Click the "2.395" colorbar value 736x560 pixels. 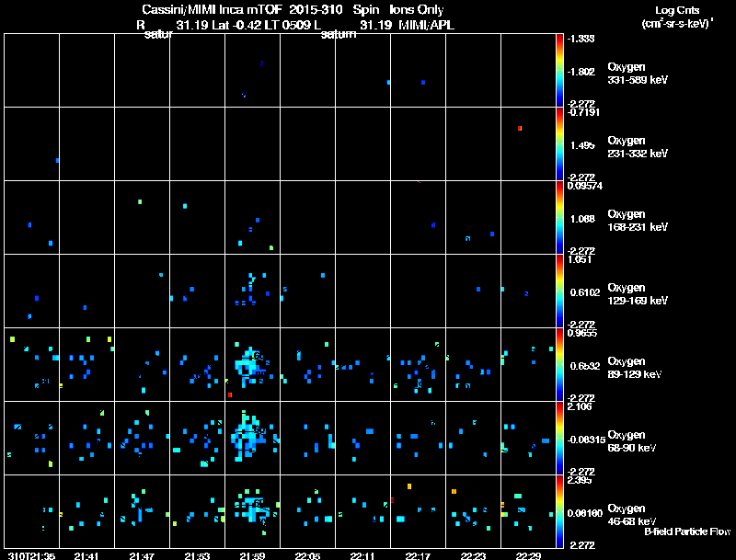click(580, 480)
